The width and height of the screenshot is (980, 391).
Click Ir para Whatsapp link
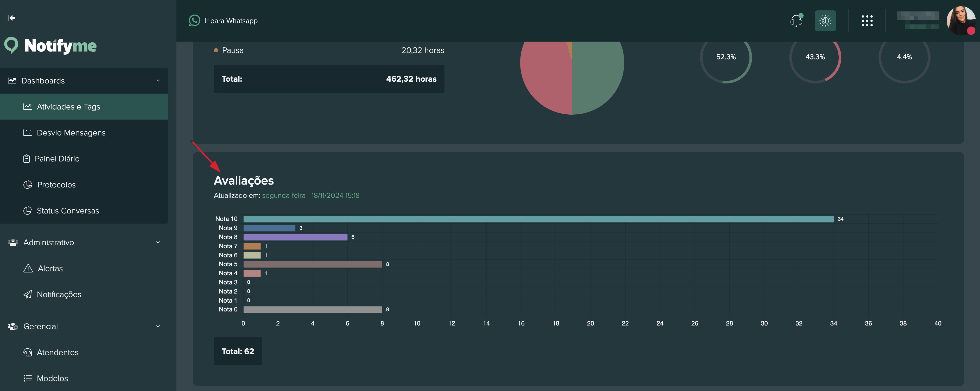[231, 21]
